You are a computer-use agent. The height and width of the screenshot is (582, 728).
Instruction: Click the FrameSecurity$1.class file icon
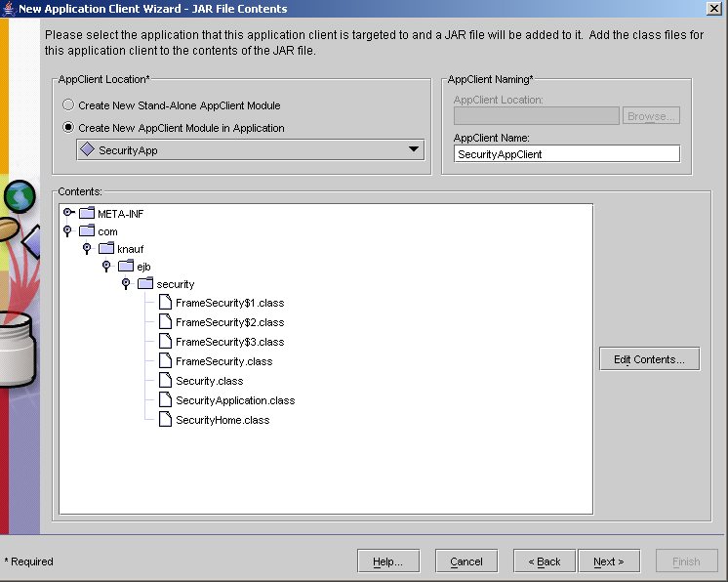(x=165, y=302)
